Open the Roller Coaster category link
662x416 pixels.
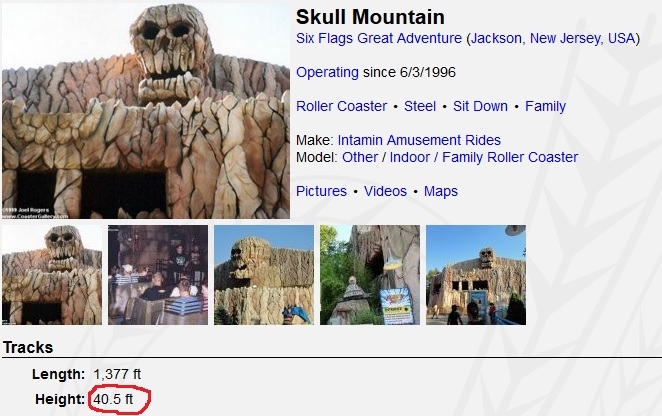pyautogui.click(x=341, y=106)
